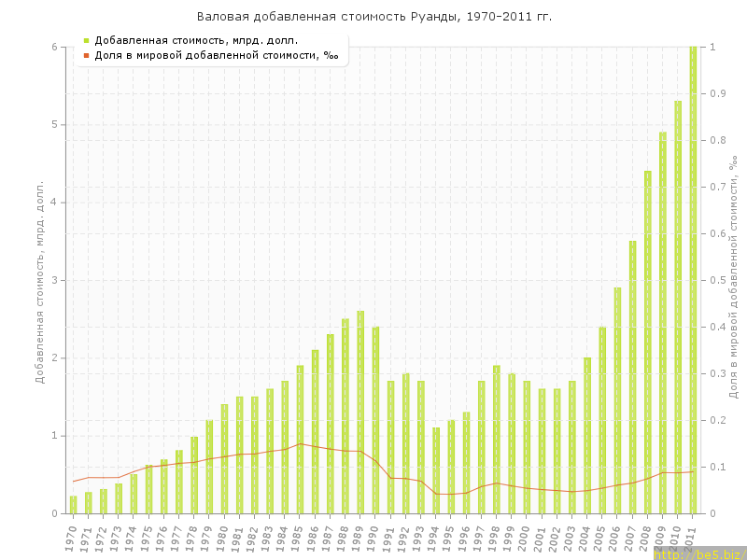The height and width of the screenshot is (560, 747).
Task: Click the bar for year 1994
Action: point(436,470)
